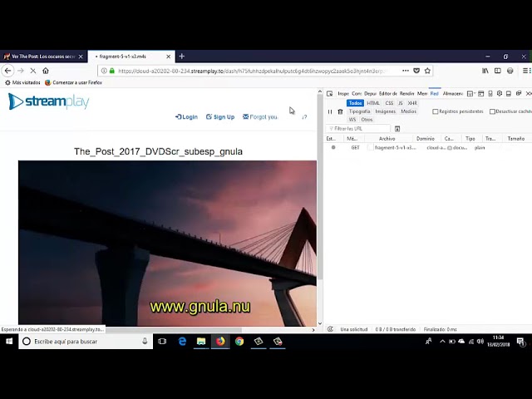Filter network requests by XHR
The image size is (532, 399).
pos(412,103)
